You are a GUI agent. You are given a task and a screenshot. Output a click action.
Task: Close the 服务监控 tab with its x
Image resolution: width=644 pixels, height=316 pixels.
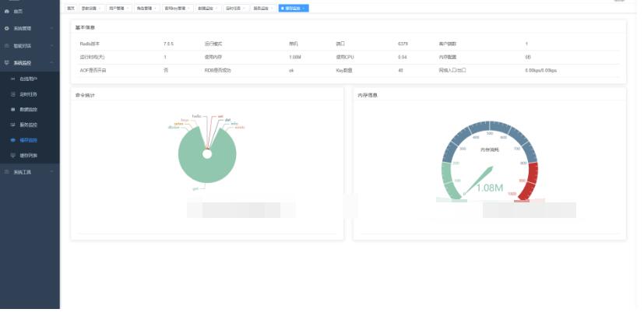click(x=272, y=9)
